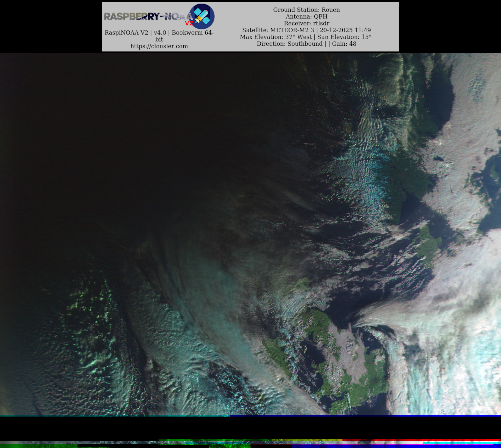The width and height of the screenshot is (501, 448).
Task: Click the RaspiNOAA V2 v4.0 Bookworm version text
Action: click(159, 33)
